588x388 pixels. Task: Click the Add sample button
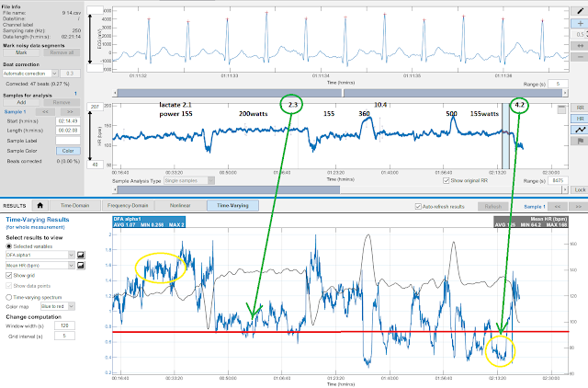tap(21, 102)
